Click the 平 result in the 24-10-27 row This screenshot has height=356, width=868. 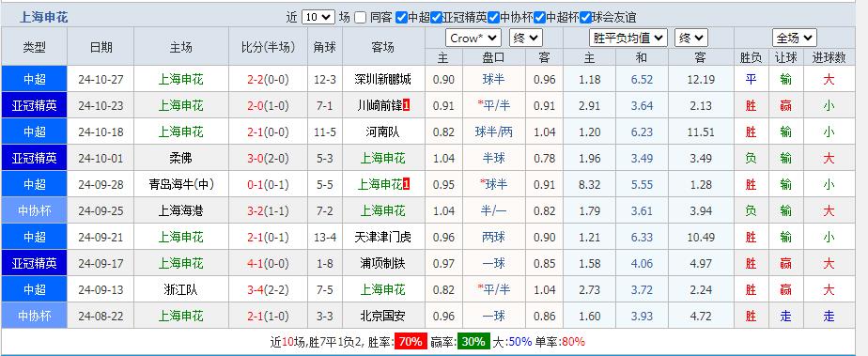point(751,79)
